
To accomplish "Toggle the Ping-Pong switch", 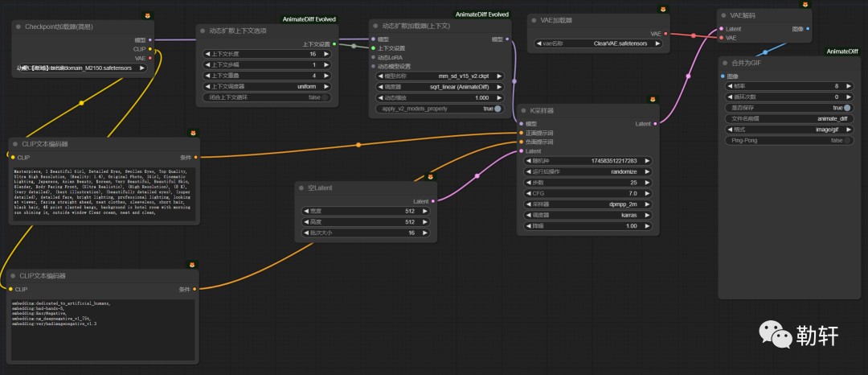I will click(x=847, y=141).
